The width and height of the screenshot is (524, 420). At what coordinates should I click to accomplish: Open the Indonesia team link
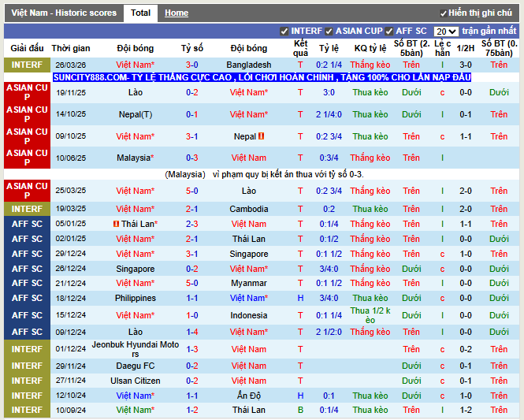248,315
